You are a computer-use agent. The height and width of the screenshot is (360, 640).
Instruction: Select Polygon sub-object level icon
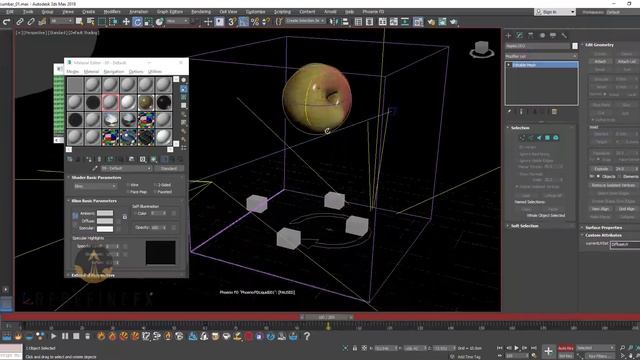(547, 138)
